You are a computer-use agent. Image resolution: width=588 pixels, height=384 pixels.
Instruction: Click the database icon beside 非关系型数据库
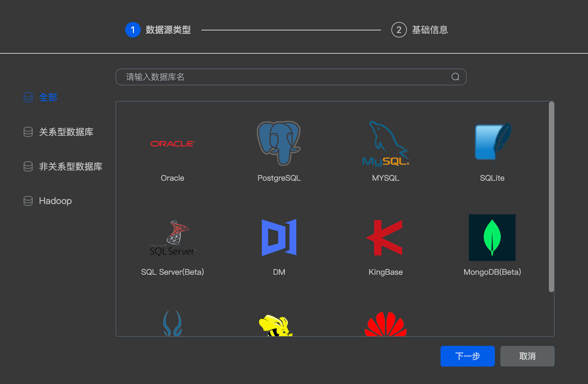click(28, 166)
